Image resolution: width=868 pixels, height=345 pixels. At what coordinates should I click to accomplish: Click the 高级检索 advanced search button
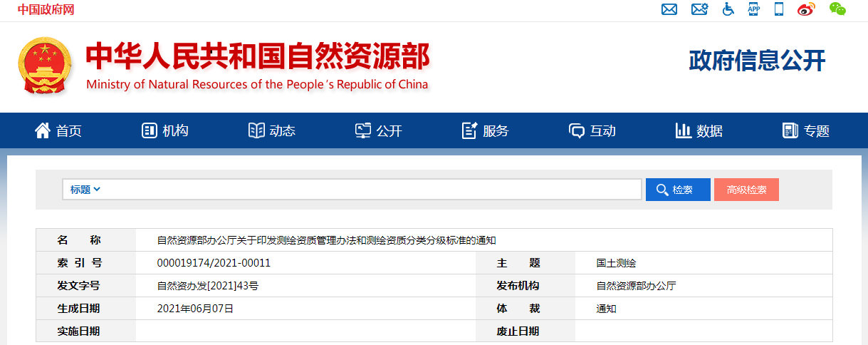click(x=746, y=190)
